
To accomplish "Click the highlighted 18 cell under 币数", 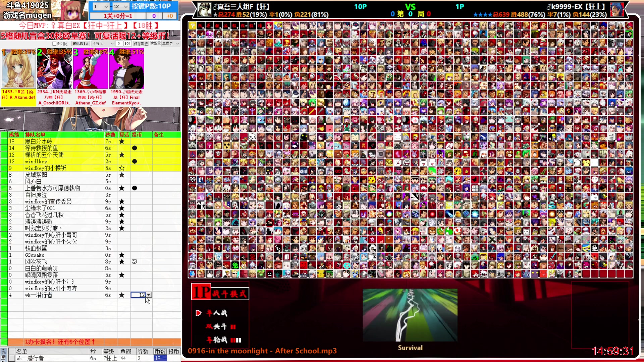I will 160,358.
